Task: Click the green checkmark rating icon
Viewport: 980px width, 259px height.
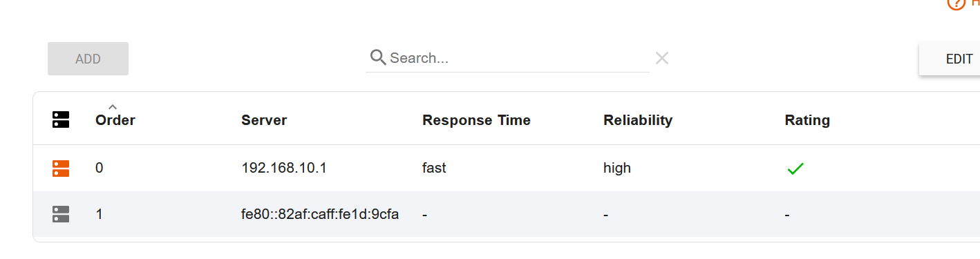Action: coord(795,168)
